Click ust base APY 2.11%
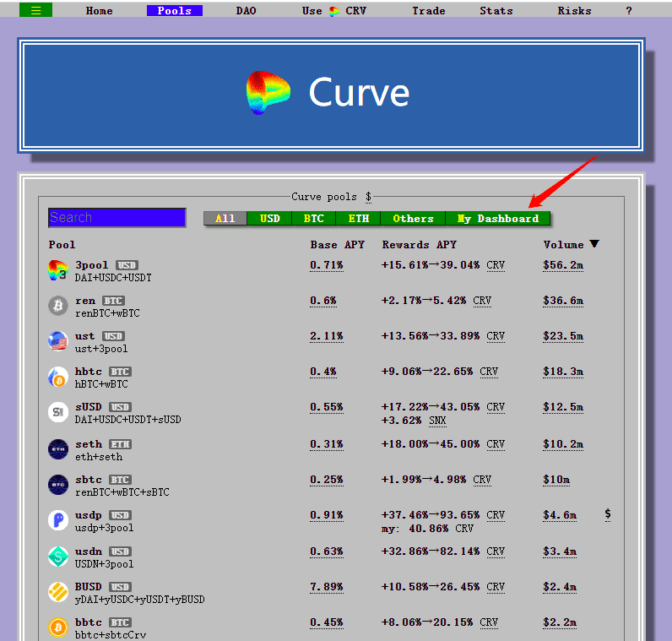672x641 pixels. 327,336
